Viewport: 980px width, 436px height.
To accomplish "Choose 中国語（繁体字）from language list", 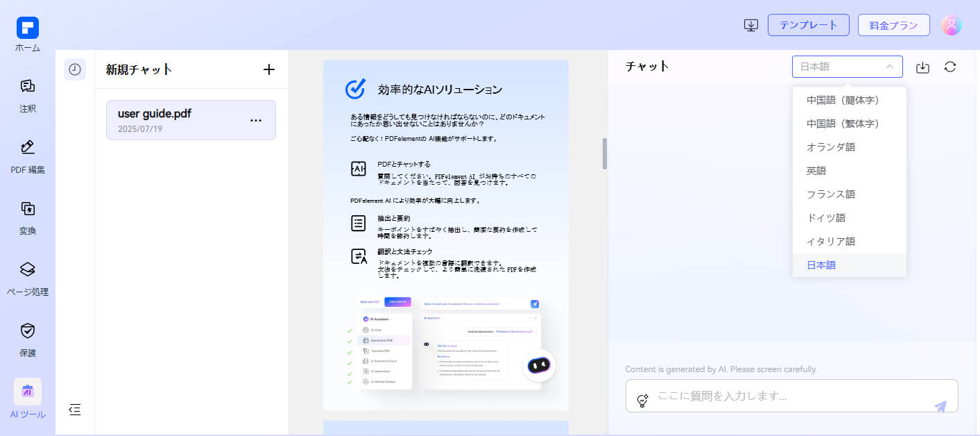I will point(850,124).
